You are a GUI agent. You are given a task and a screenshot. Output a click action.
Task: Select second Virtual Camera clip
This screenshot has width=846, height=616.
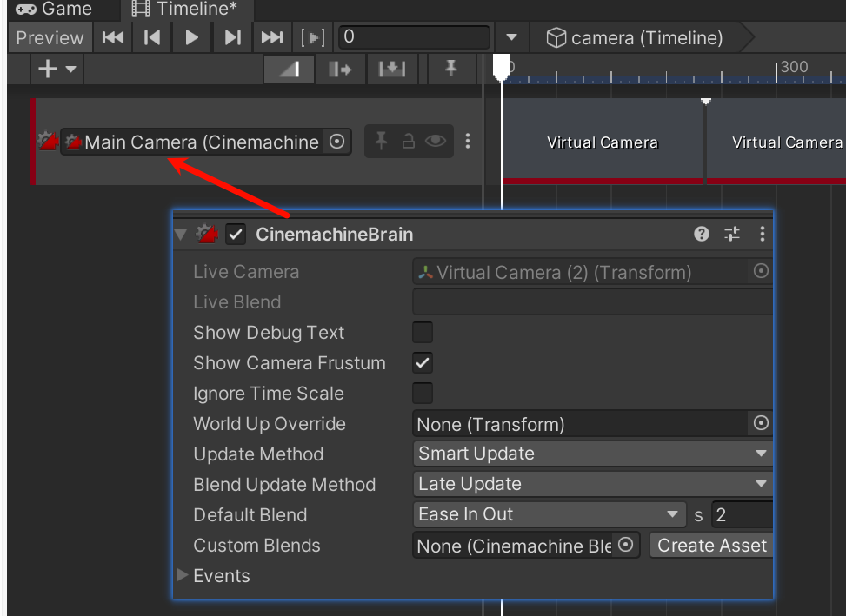(x=777, y=142)
